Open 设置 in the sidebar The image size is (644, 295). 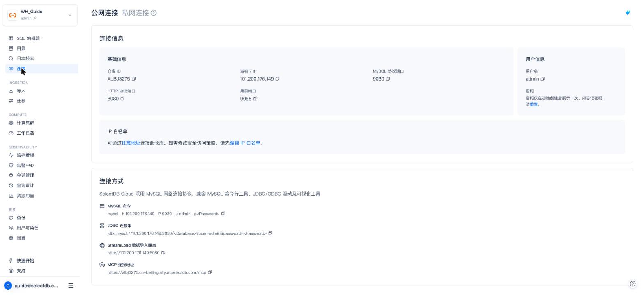pyautogui.click(x=41, y=238)
